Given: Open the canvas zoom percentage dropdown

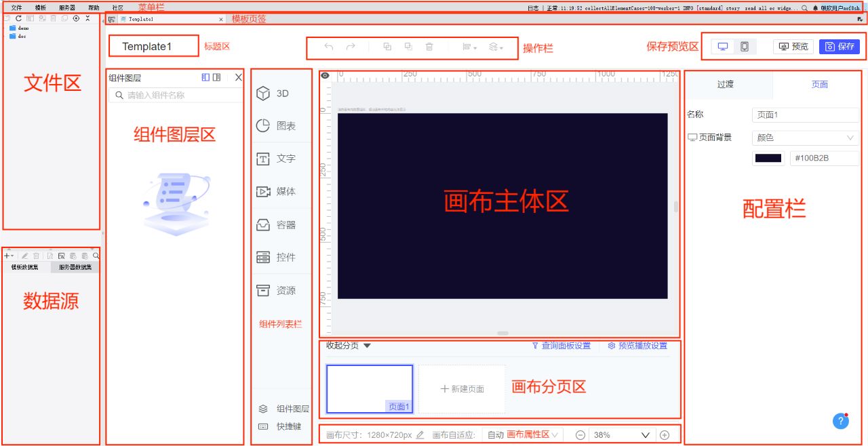Looking at the screenshot, I should (646, 434).
